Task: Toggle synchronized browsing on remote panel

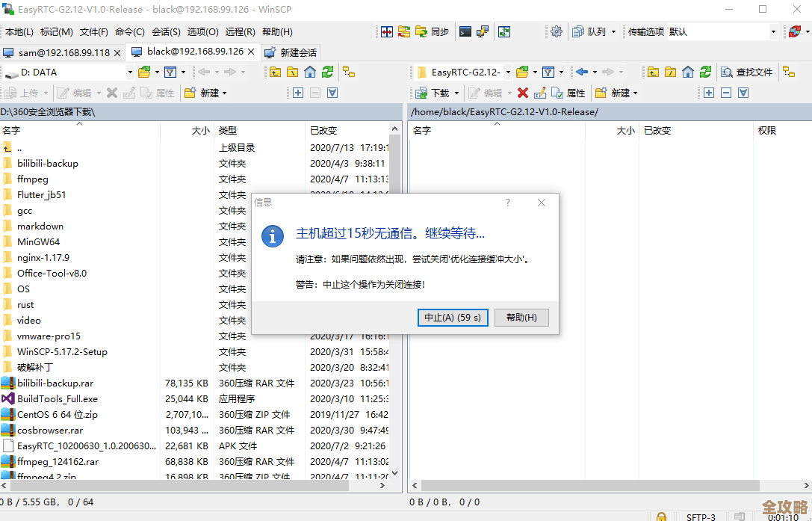Action: (x=788, y=71)
